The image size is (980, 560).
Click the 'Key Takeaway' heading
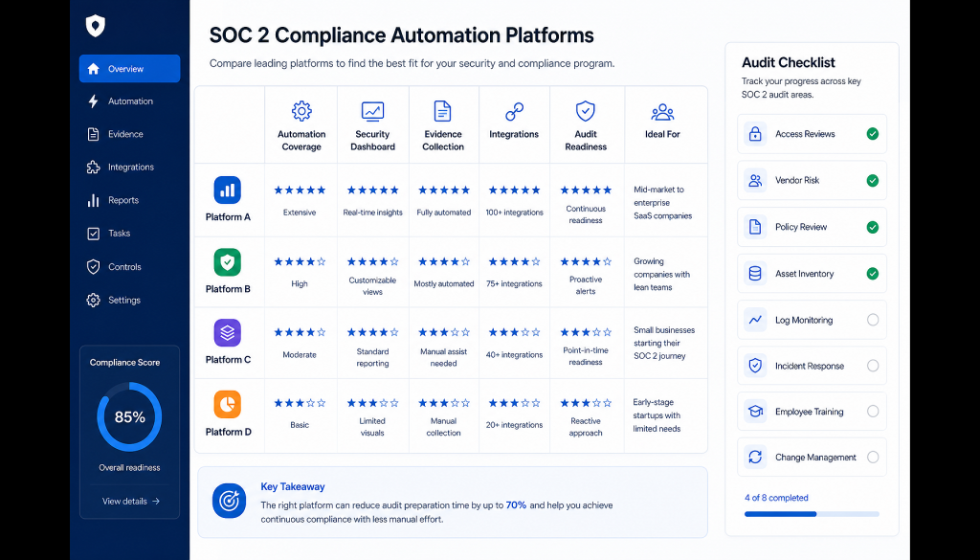293,487
